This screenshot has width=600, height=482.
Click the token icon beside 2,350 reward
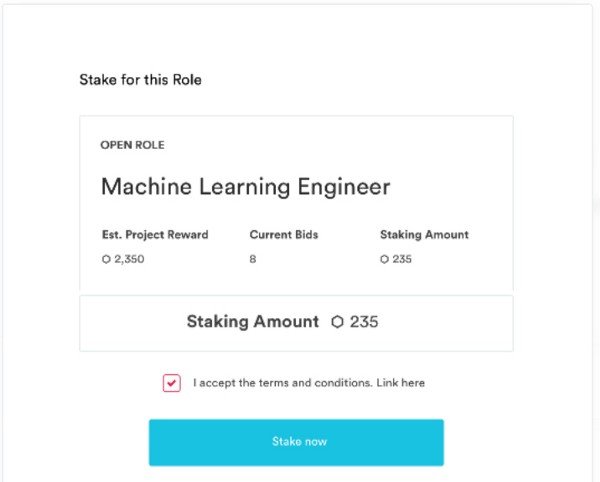coord(106,259)
